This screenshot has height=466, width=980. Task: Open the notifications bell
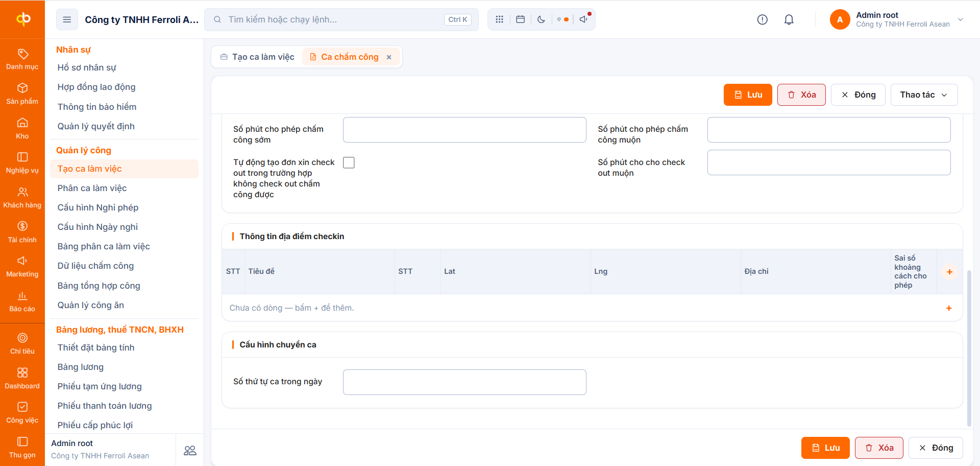tap(789, 19)
